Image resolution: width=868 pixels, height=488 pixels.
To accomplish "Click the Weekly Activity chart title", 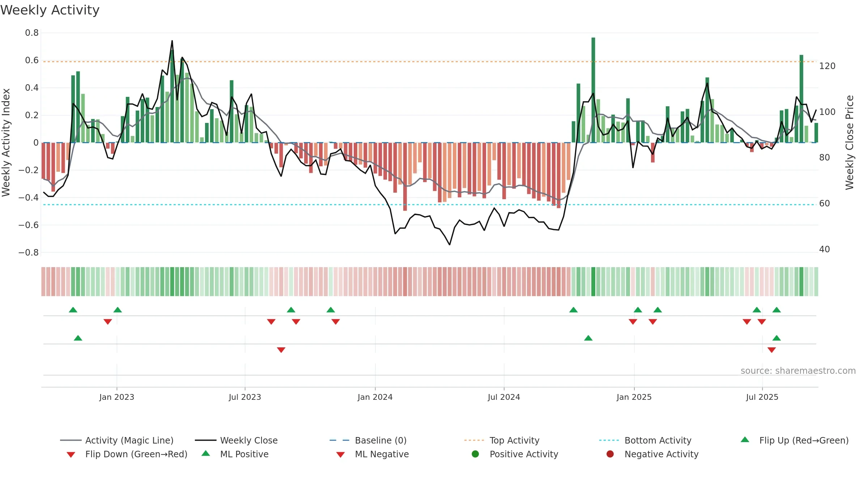I will click(x=50, y=10).
